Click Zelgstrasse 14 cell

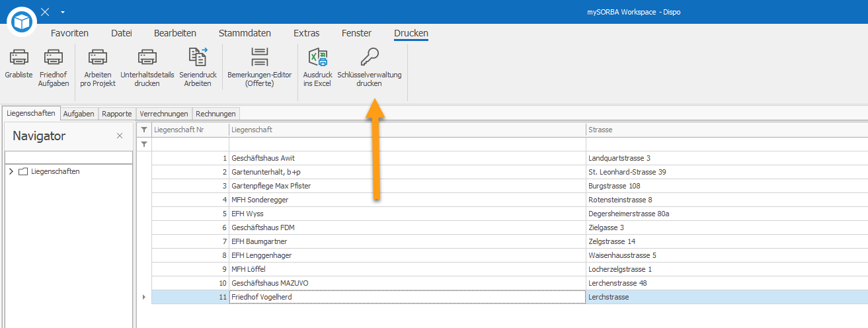coord(727,241)
